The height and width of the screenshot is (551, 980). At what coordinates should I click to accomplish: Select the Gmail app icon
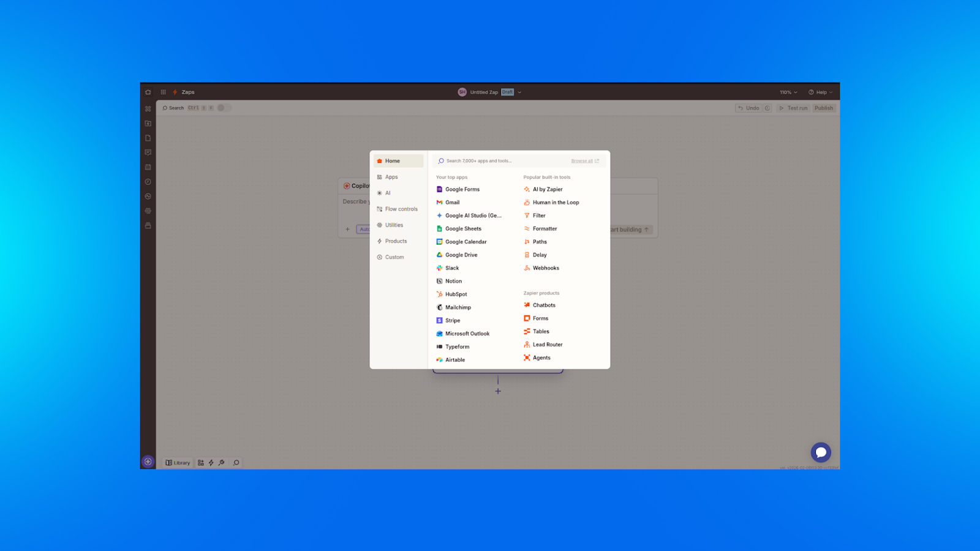(x=439, y=203)
